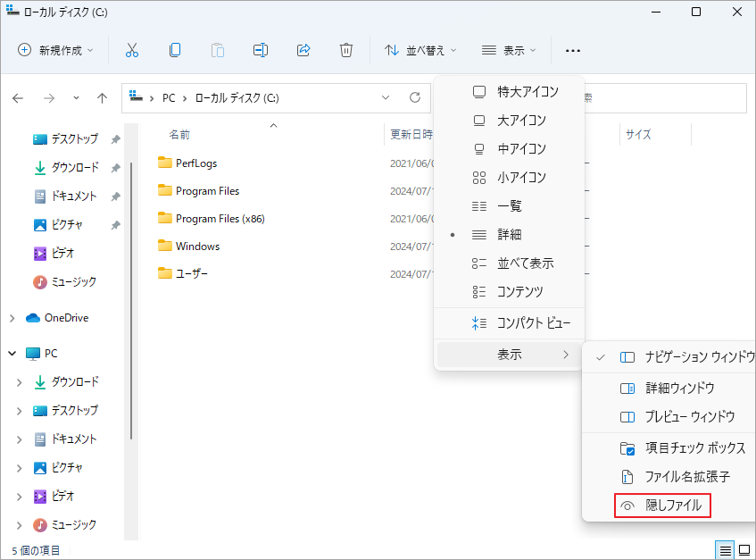The image size is (756, 560).
Task: Click the 名前 column header
Action: [x=179, y=135]
